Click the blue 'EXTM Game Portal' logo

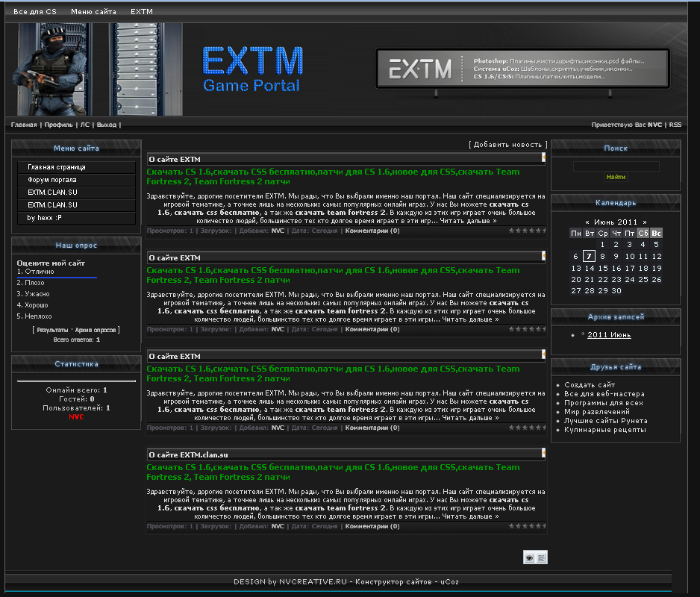coord(252,69)
